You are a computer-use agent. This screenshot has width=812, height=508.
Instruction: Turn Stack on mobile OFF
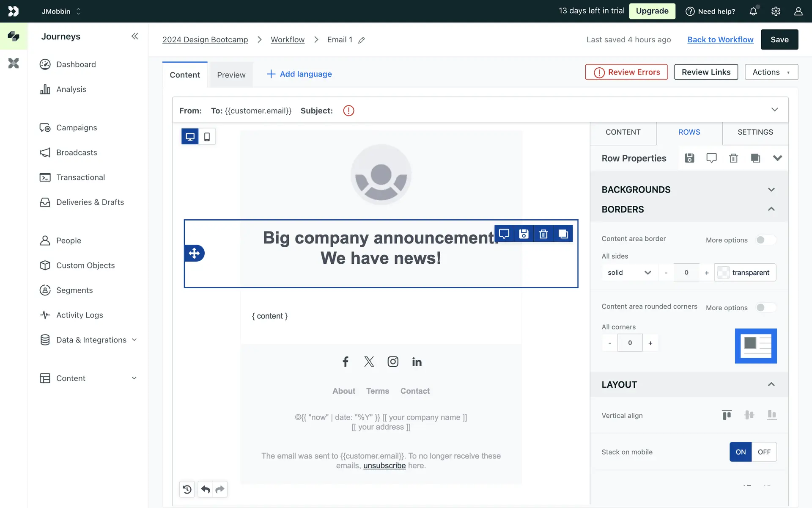point(764,452)
